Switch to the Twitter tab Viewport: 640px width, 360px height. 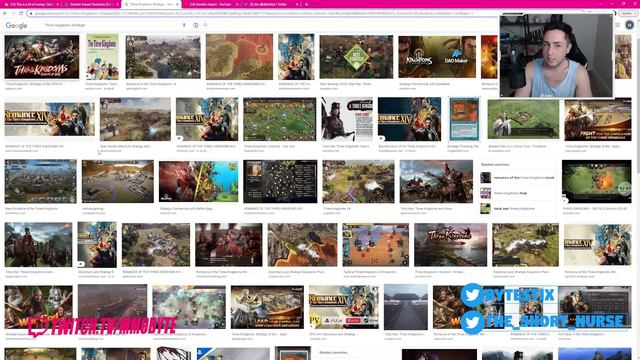tap(271, 4)
